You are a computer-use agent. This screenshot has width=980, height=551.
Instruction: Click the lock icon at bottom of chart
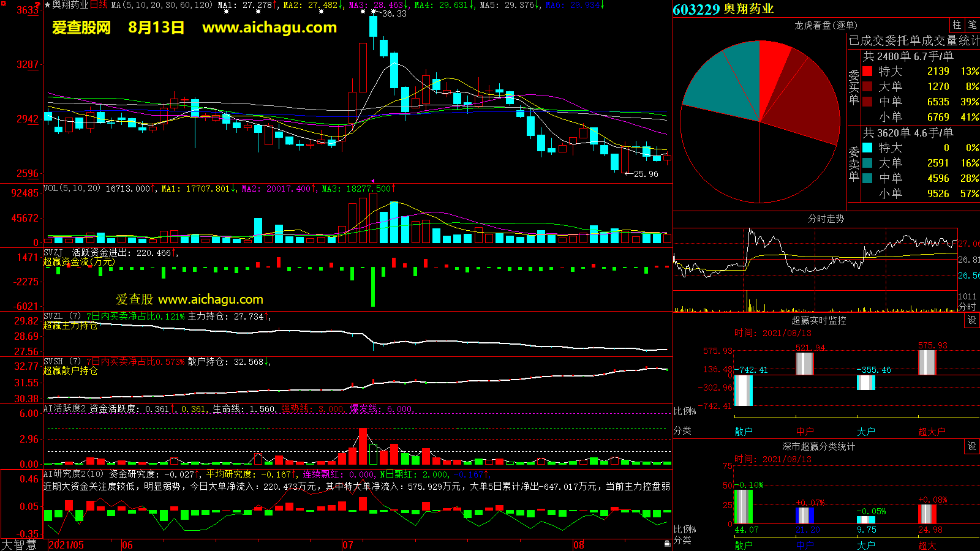(667, 543)
